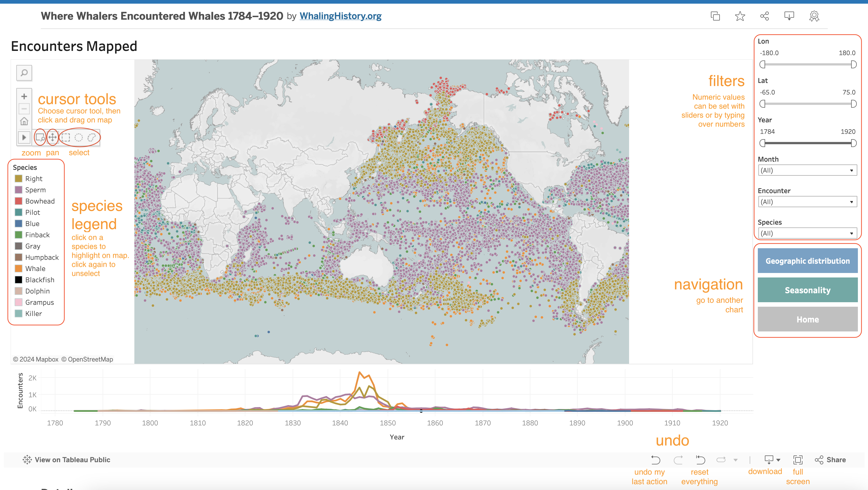The image size is (868, 490).
Task: Open the Encounter filter dropdown
Action: pos(807,202)
